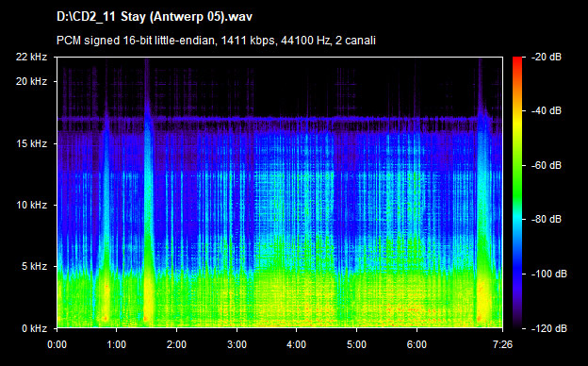Click the 6:00 time axis marker
Image resolution: width=588 pixels, height=366 pixels.
click(x=416, y=344)
